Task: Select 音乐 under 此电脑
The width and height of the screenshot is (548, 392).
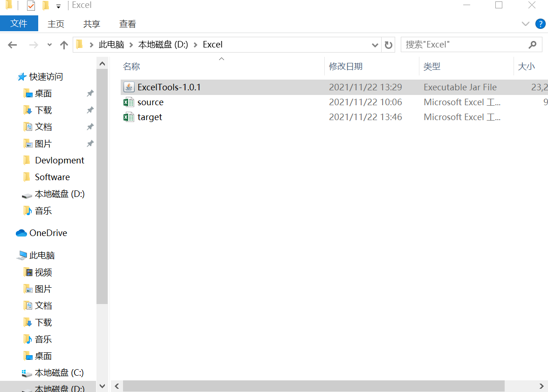Action: tap(43, 339)
